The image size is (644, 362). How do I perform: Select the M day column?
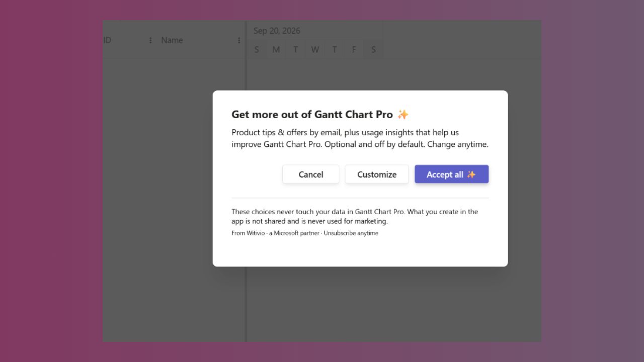(x=276, y=49)
